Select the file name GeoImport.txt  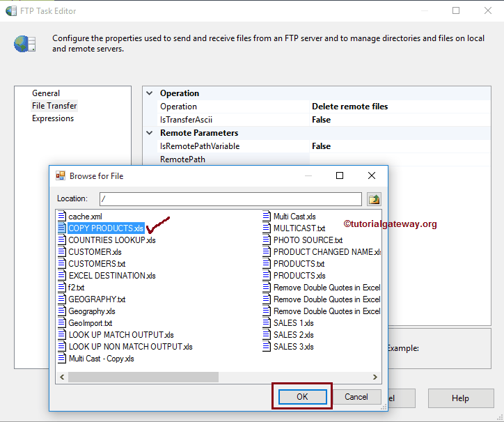coord(90,323)
